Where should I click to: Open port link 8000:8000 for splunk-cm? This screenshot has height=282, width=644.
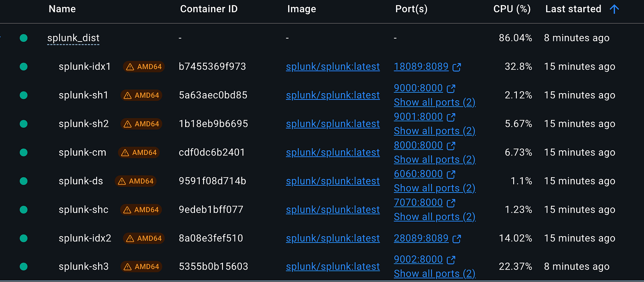click(x=418, y=145)
